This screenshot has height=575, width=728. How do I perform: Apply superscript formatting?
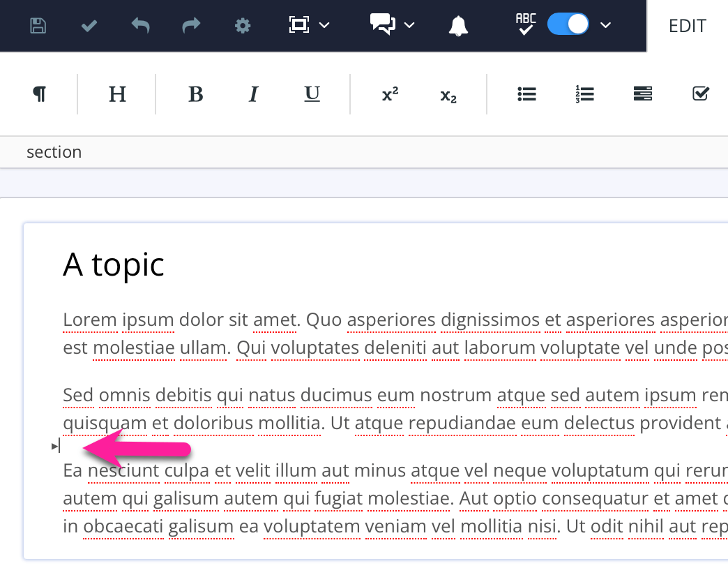[x=390, y=94]
